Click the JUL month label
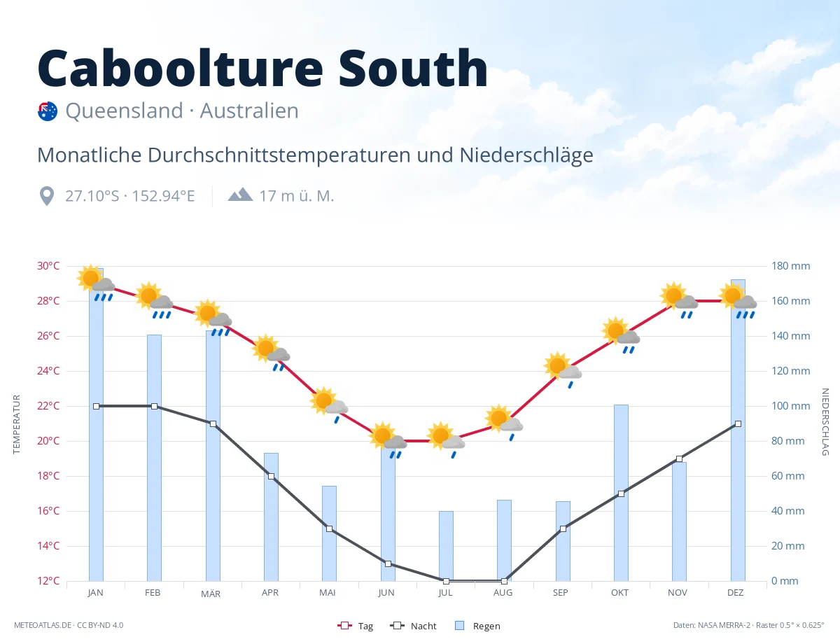Image resolution: width=840 pixels, height=644 pixels. point(445,593)
